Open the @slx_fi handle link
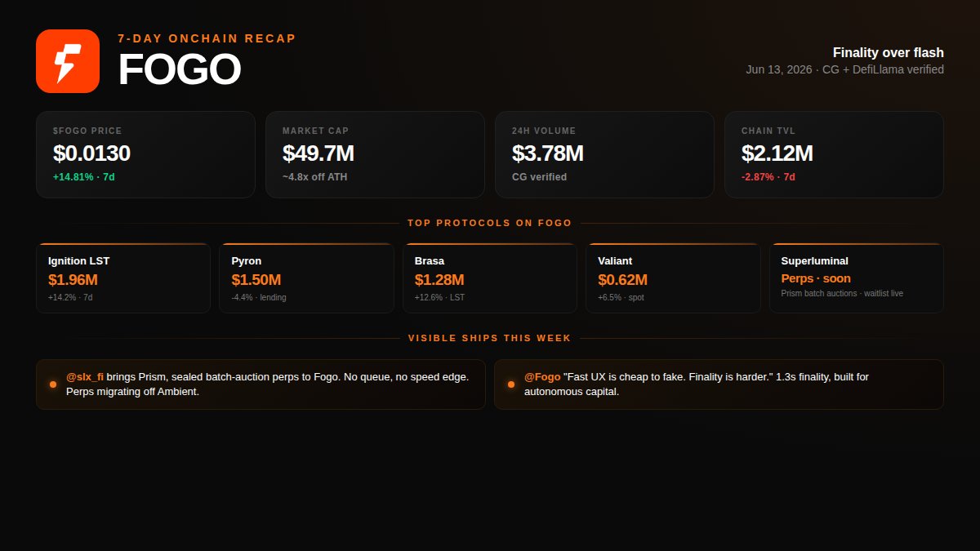 click(x=85, y=377)
